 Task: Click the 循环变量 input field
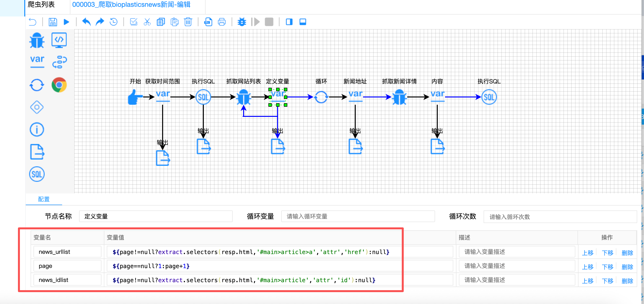click(x=358, y=216)
